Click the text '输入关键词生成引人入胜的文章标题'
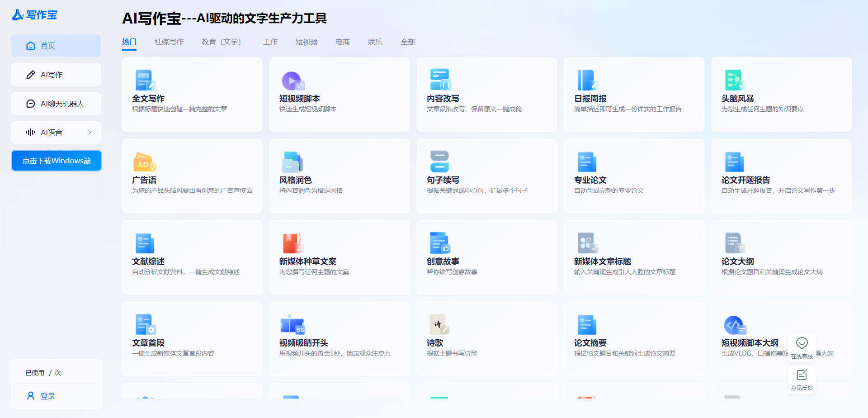The height and width of the screenshot is (418, 868). point(625,272)
